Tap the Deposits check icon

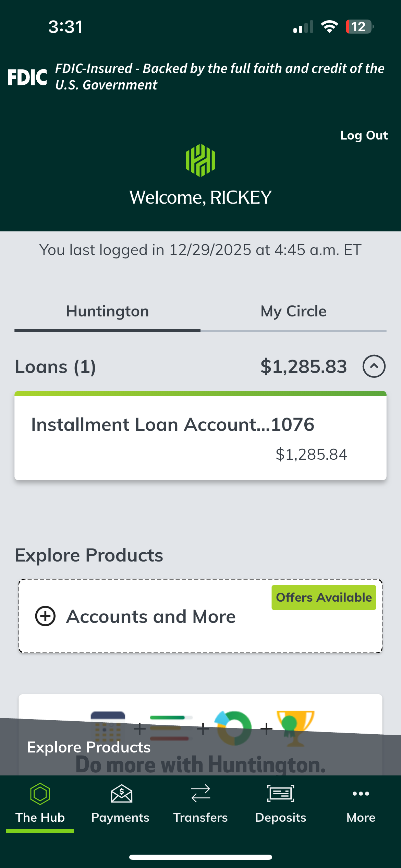click(x=281, y=794)
